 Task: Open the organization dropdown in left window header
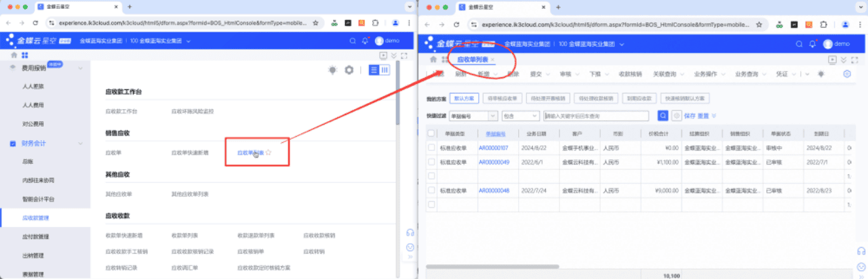189,41
